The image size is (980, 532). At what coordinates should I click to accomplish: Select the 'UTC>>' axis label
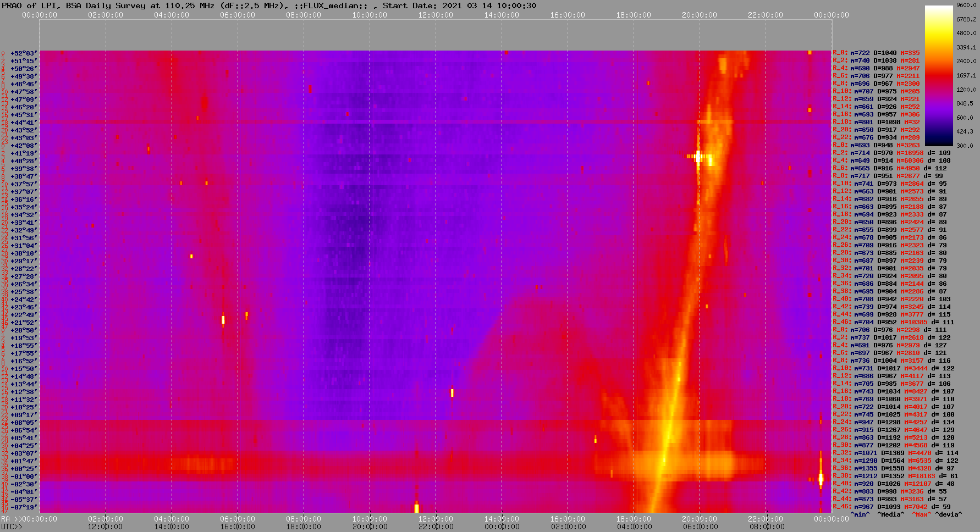coord(12,527)
